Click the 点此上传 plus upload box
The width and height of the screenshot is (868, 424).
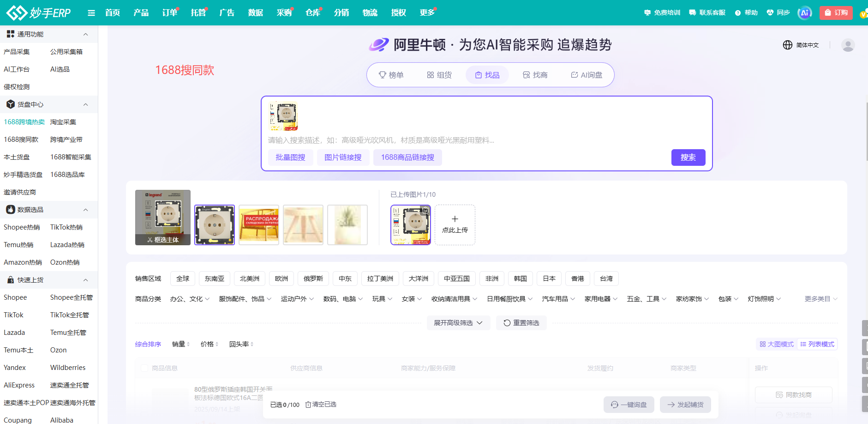click(455, 225)
